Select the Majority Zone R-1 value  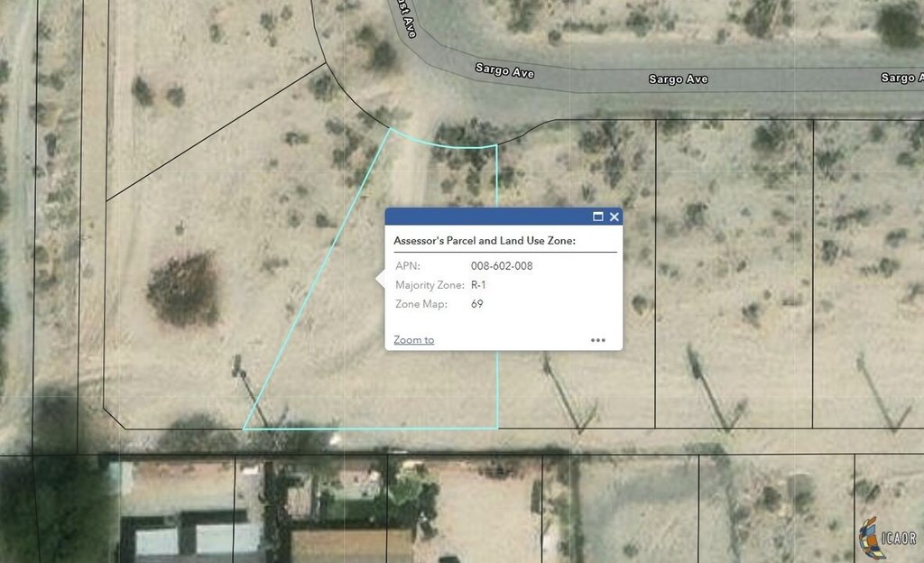(478, 285)
